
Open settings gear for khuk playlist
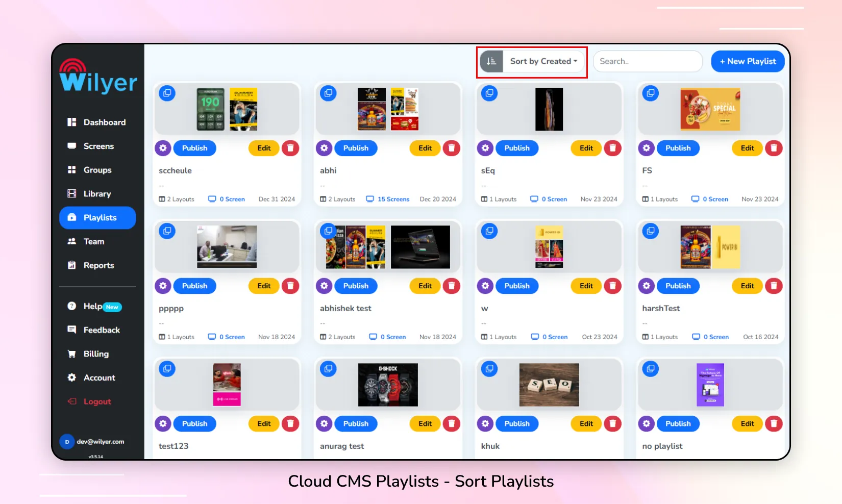[485, 424]
